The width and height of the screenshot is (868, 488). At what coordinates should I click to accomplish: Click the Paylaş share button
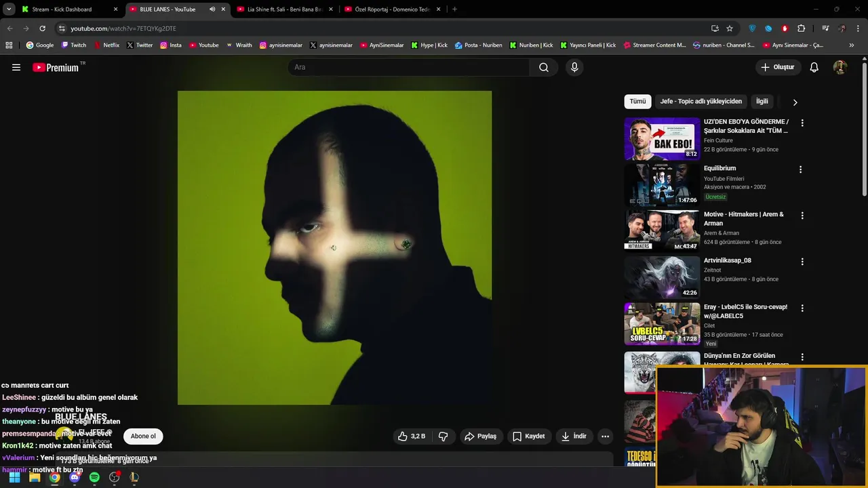click(x=480, y=436)
